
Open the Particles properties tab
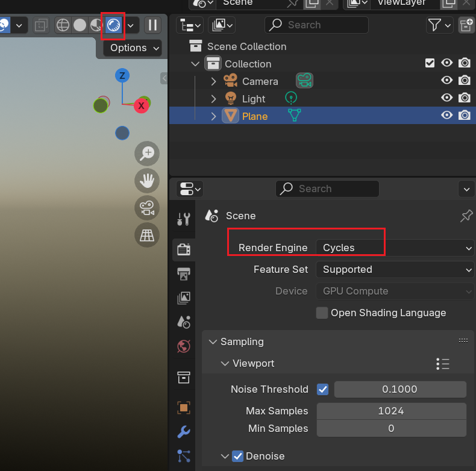(184, 456)
